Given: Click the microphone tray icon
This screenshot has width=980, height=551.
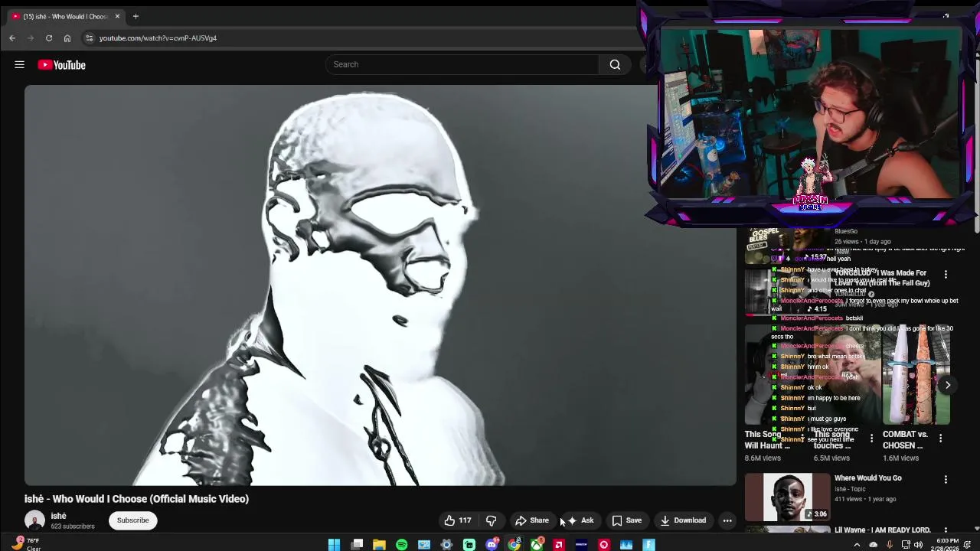Looking at the screenshot, I should pyautogui.click(x=889, y=545).
